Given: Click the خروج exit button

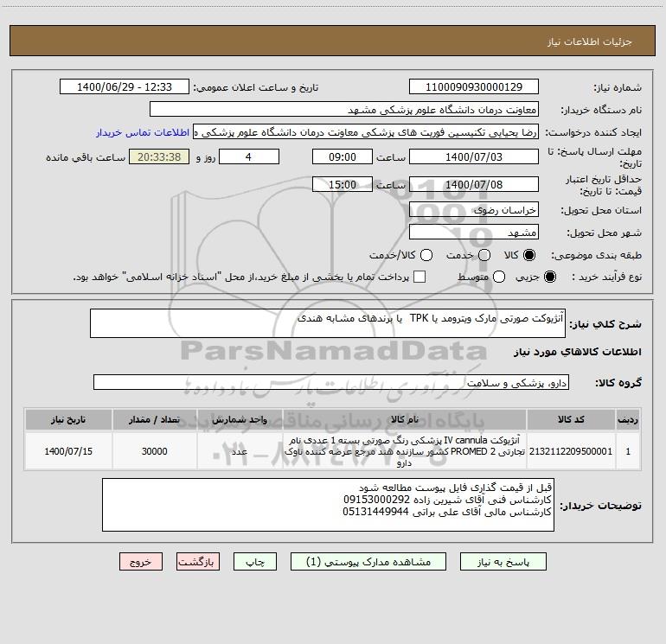Looking at the screenshot, I should (141, 562).
